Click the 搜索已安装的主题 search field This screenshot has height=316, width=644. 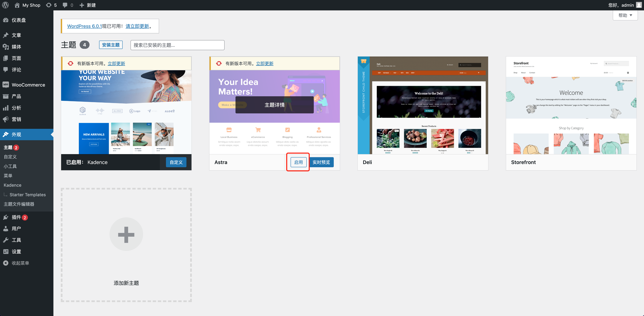177,45
